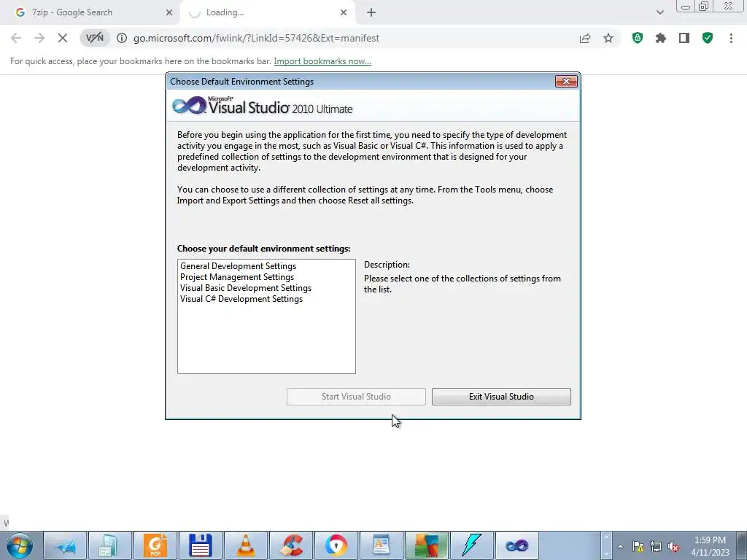Open the browser three-dot menu
The height and width of the screenshot is (560, 747).
click(x=731, y=38)
